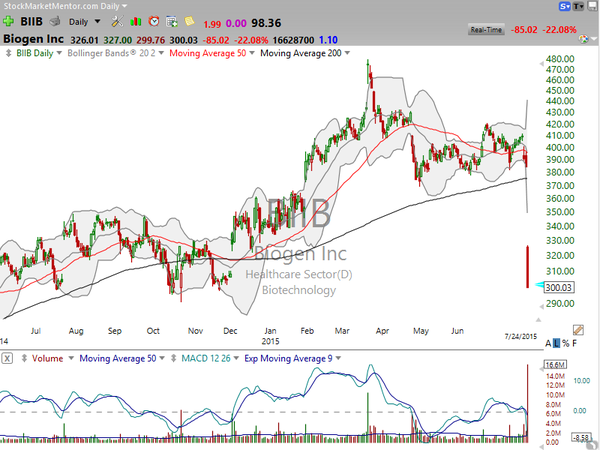Open the MACD 12 26 dropdown arrow
600x450 pixels.
tap(236, 359)
